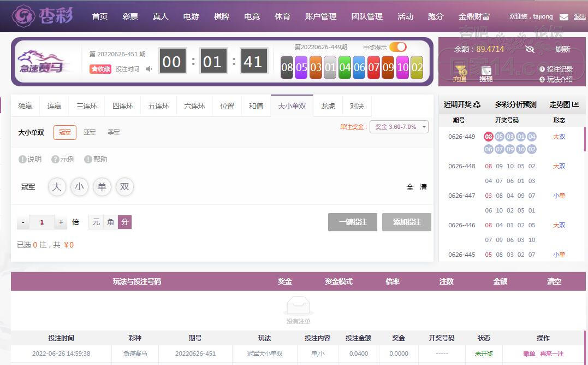Click the 提现 withdraw icon
Viewport: 588px width, 365px height.
click(x=486, y=74)
